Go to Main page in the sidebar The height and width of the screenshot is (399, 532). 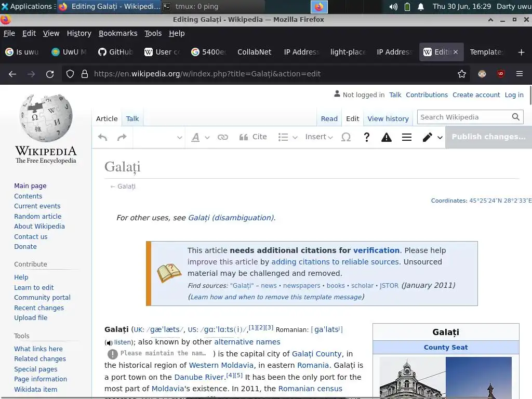click(30, 185)
